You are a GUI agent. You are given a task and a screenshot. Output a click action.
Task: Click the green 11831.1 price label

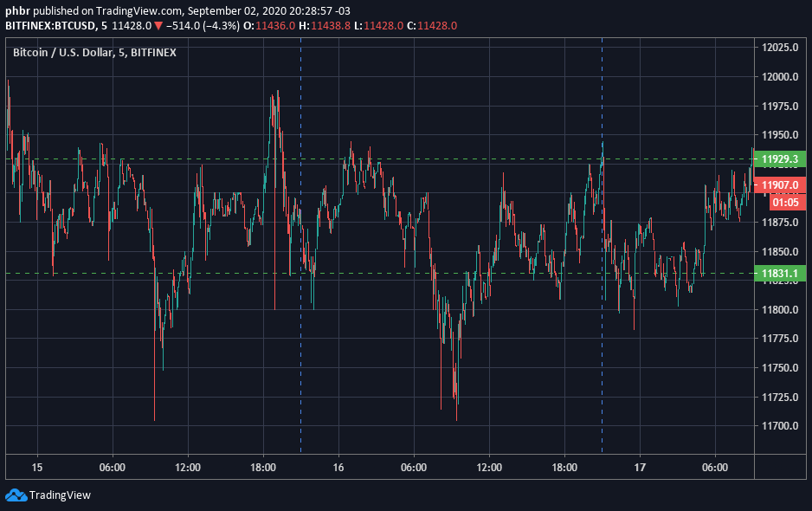coord(780,274)
